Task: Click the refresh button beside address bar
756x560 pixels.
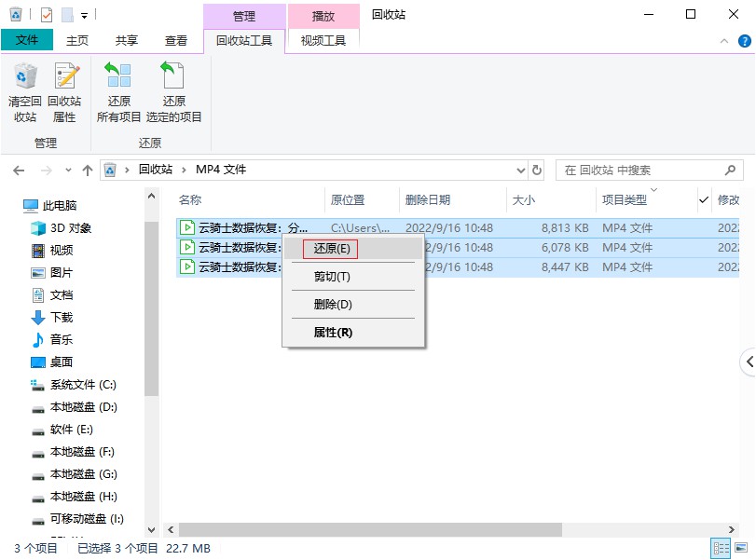Action: point(537,171)
